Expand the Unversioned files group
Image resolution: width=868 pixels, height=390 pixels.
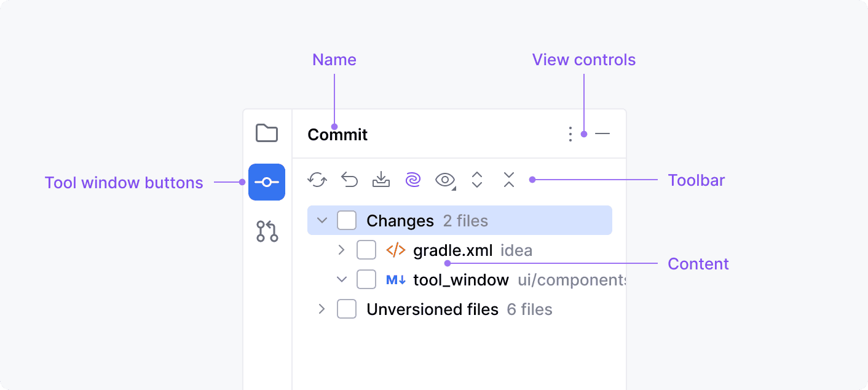[x=322, y=309]
